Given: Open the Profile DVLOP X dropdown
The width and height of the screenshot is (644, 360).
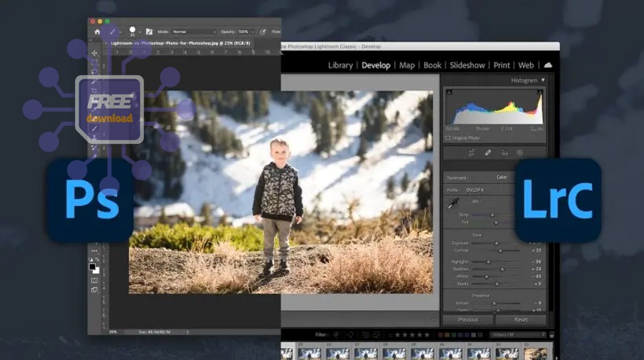Looking at the screenshot, I should pyautogui.click(x=476, y=190).
